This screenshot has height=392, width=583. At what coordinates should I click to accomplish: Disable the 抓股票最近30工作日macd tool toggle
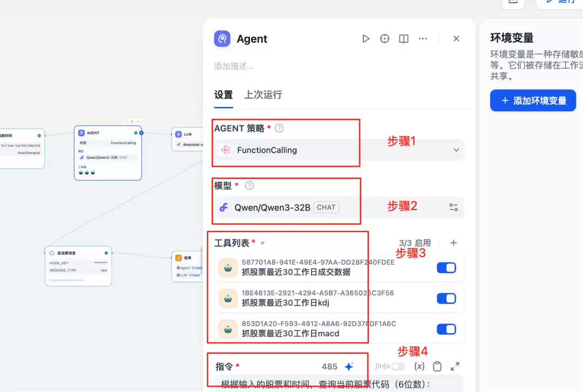click(446, 329)
